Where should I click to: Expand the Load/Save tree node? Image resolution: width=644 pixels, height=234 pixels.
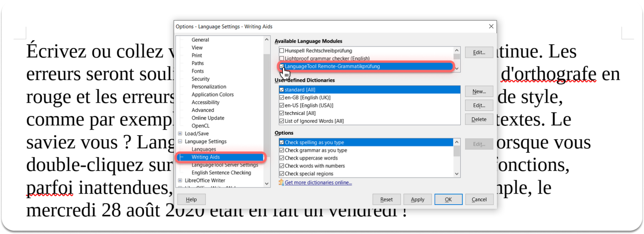pos(180,134)
